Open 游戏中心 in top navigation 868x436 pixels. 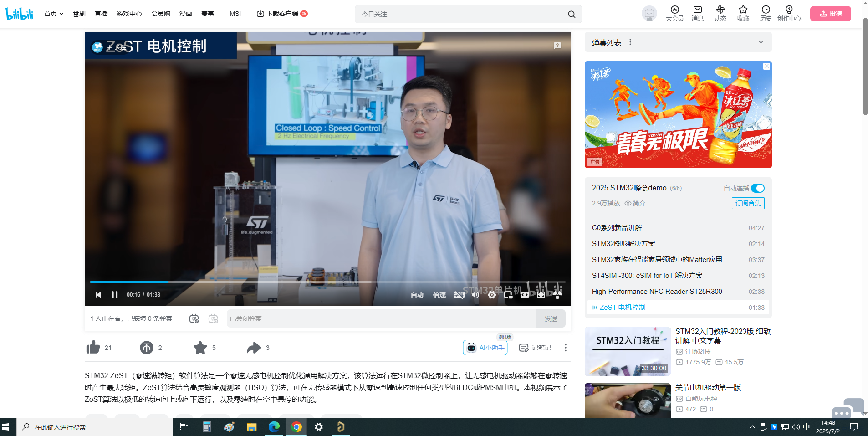129,14
